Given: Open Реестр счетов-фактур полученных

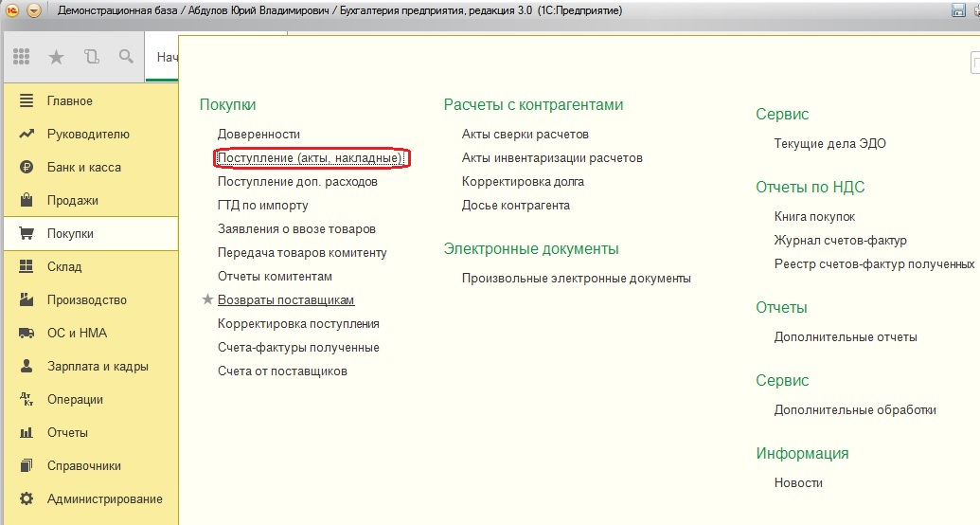Looking at the screenshot, I should (x=874, y=264).
